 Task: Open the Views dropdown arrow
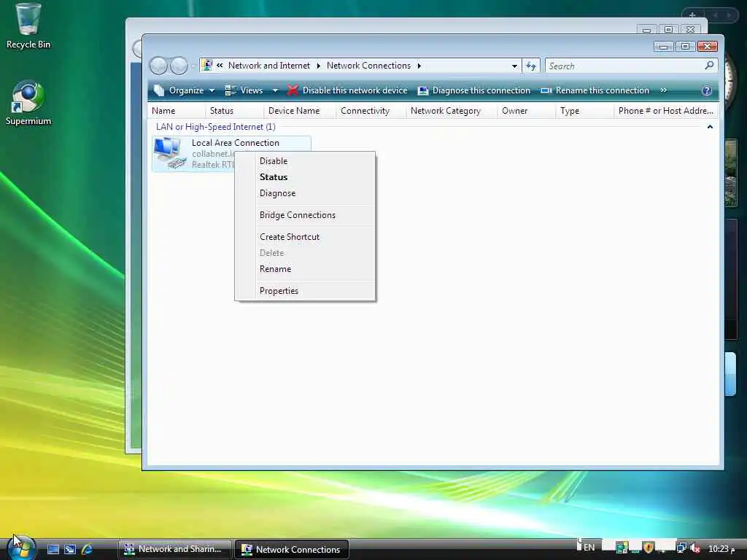pyautogui.click(x=275, y=90)
